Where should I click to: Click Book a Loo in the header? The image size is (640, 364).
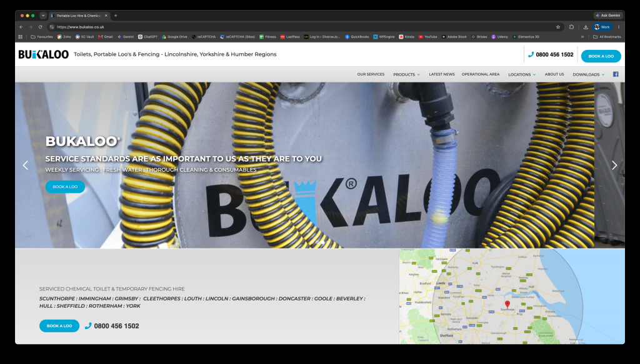click(601, 56)
